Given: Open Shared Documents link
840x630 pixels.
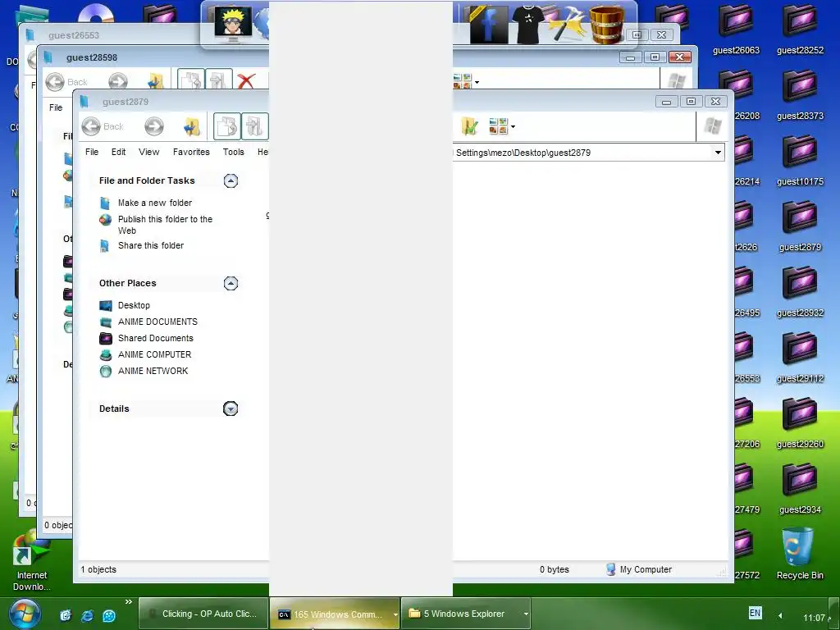Looking at the screenshot, I should coord(155,339).
